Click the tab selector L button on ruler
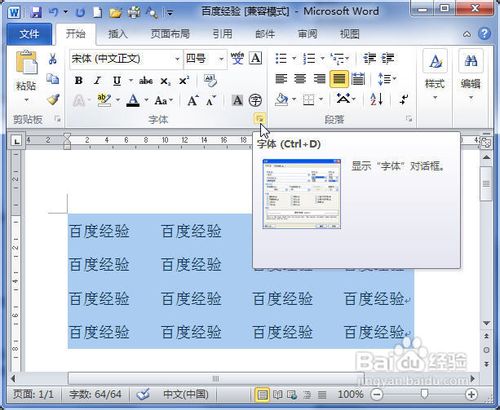The width and height of the screenshot is (500, 410). 16,141
